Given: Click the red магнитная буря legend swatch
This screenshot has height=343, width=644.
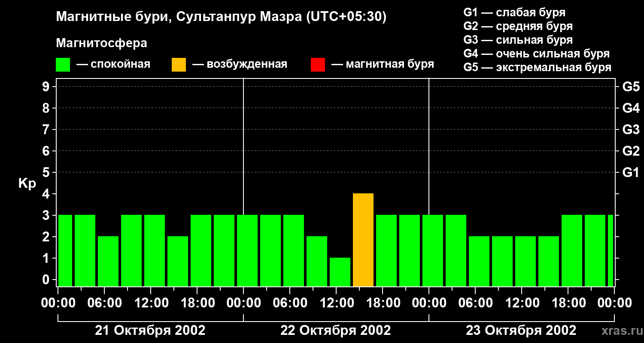Looking at the screenshot, I should click(318, 65).
